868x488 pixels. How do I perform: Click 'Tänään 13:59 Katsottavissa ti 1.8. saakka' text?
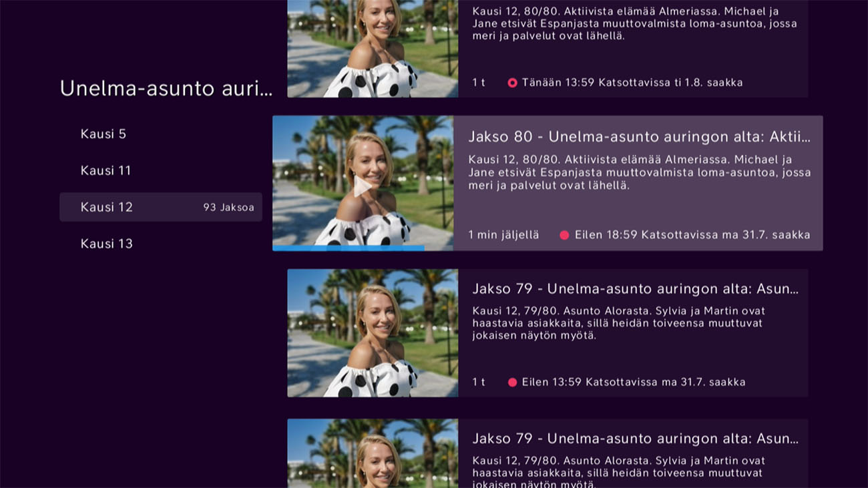coord(632,83)
